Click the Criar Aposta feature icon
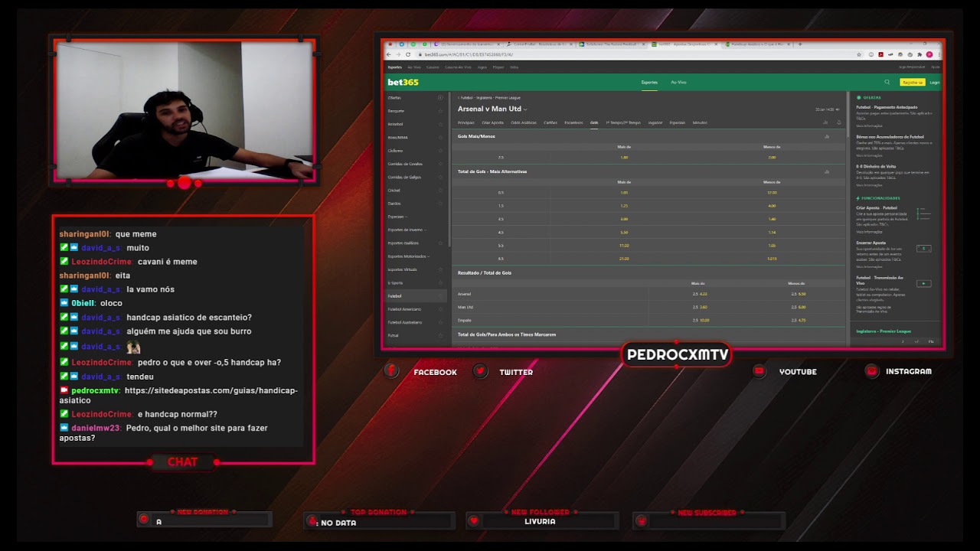 pyautogui.click(x=923, y=214)
